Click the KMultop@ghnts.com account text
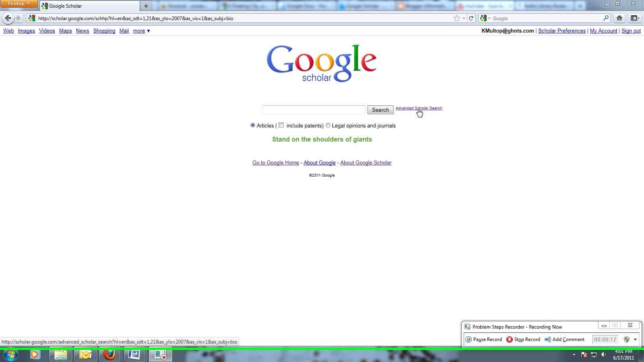This screenshot has width=644, height=362. coord(508,31)
